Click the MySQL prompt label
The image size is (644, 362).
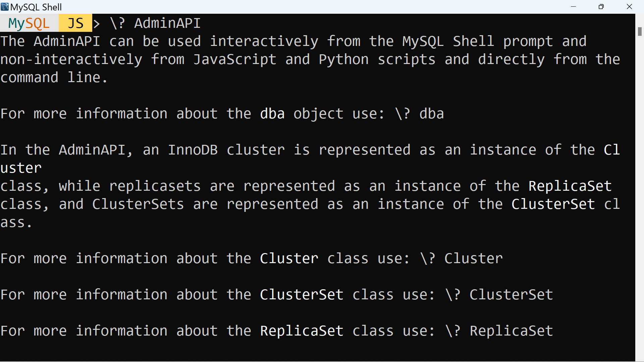[28, 23]
